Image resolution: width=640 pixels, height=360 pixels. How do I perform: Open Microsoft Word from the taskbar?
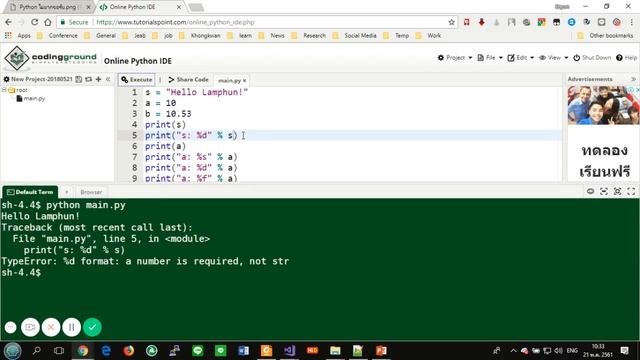[244, 351]
